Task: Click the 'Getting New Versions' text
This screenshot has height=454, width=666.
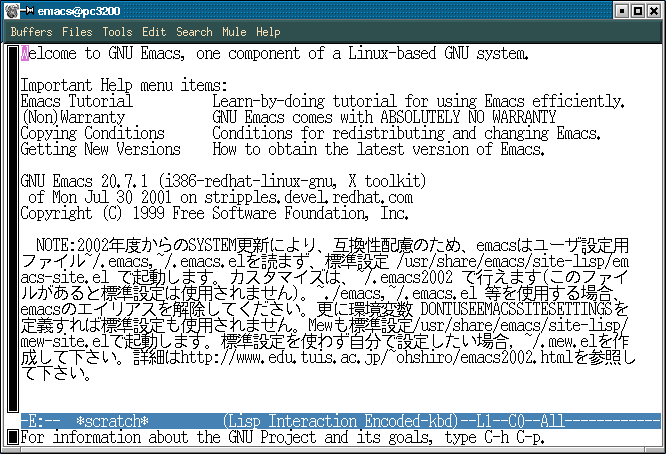Action: 101,149
